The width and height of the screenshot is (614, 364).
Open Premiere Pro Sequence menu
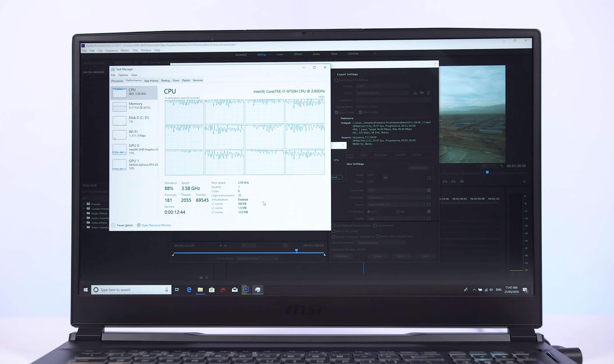(x=111, y=50)
